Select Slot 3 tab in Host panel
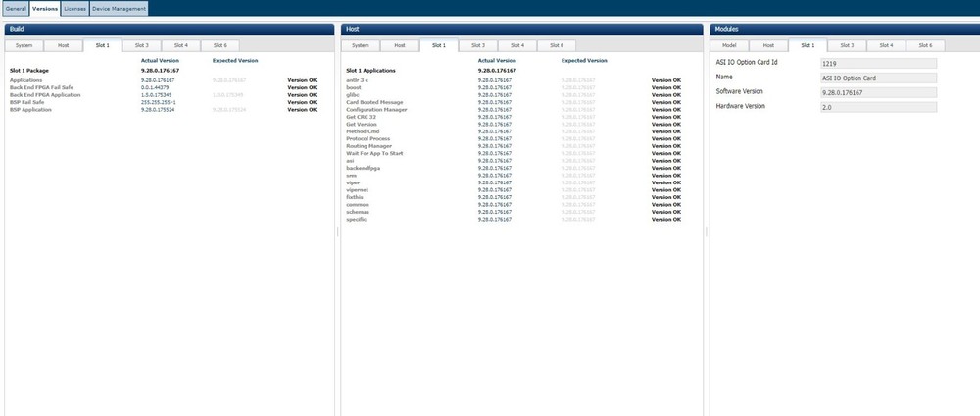 tap(478, 45)
